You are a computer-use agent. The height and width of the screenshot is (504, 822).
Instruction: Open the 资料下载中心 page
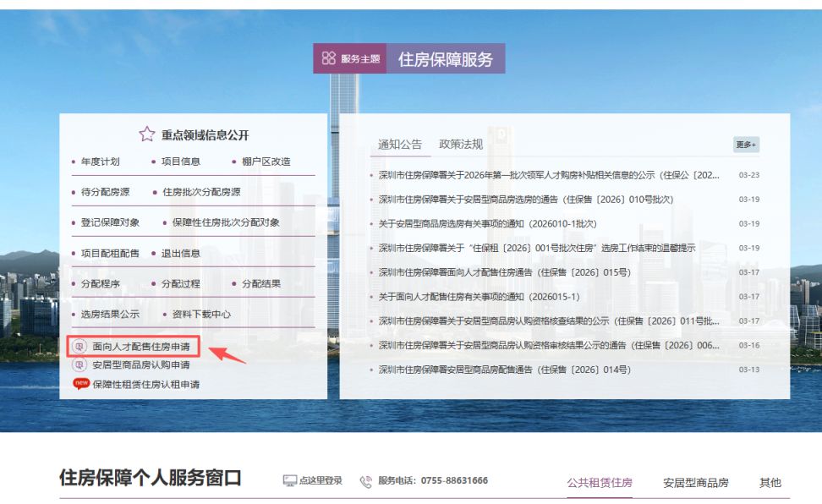201,315
